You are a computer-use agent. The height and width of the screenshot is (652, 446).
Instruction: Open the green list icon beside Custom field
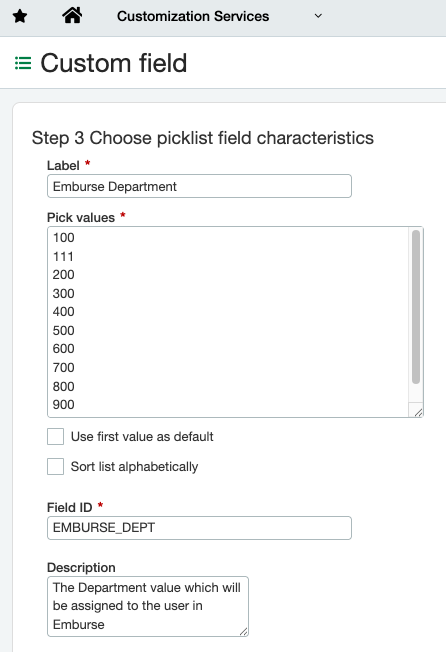point(23,63)
